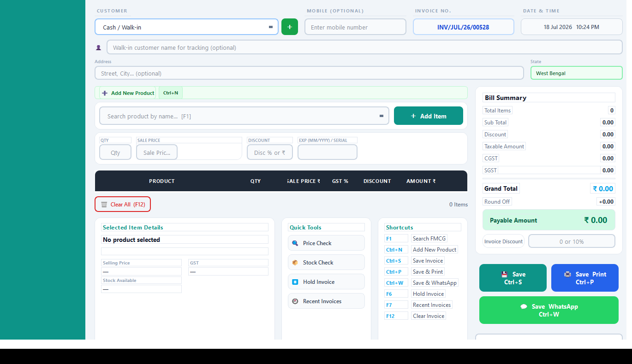Click the magnifier icon on Price Check
The width and height of the screenshot is (632, 364).
295,243
